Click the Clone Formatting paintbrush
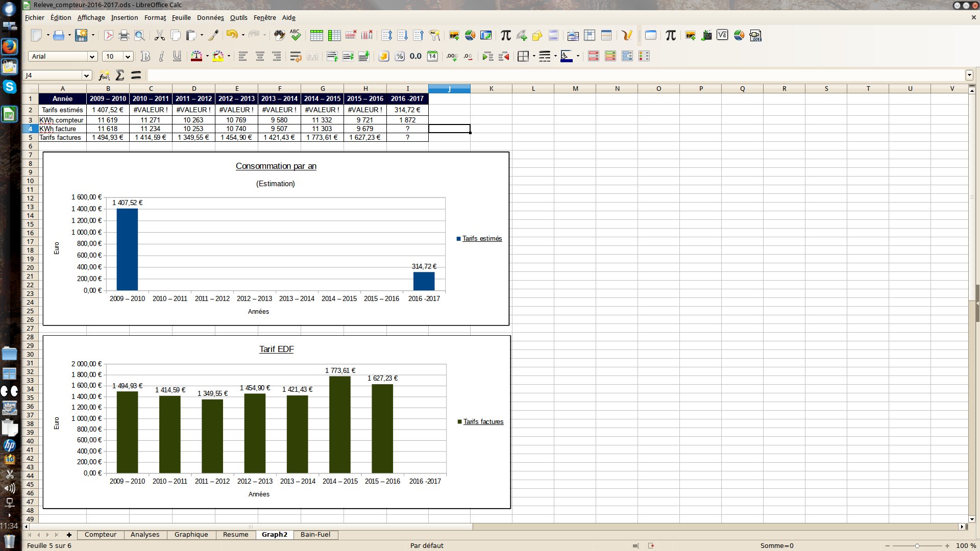The image size is (980, 551). click(213, 35)
